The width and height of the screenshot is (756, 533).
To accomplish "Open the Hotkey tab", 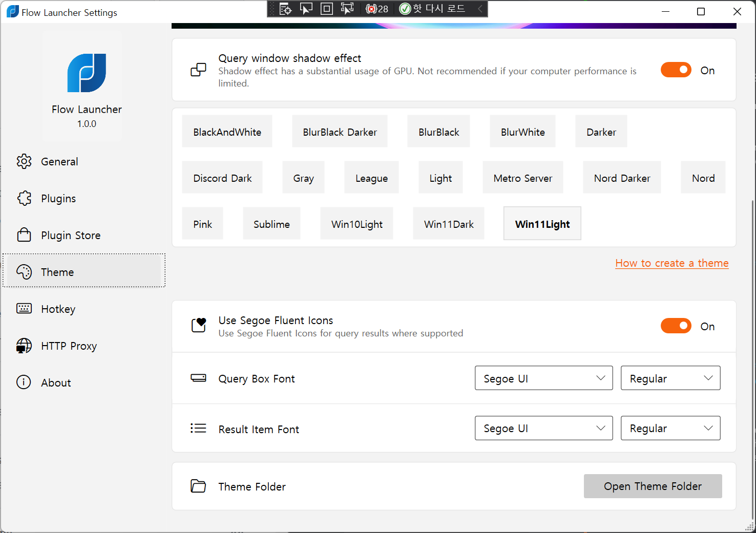I will pos(84,309).
